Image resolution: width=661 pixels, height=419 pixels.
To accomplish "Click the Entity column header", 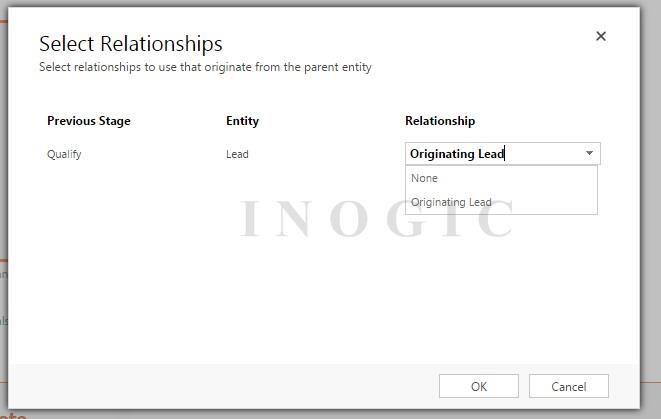I will click(x=242, y=121).
